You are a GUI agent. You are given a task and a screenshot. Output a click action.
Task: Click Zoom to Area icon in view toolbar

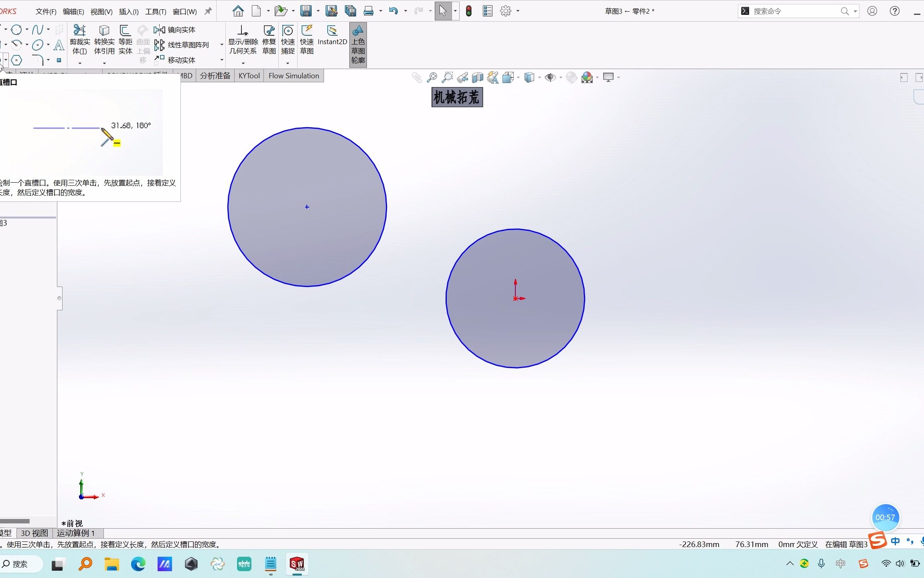click(x=447, y=77)
